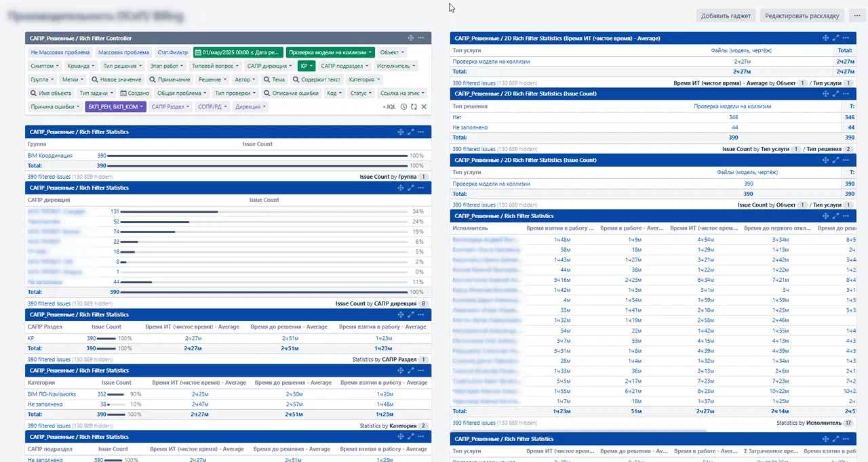
Task: Click the Добавить гаджет button
Action: tap(725, 16)
